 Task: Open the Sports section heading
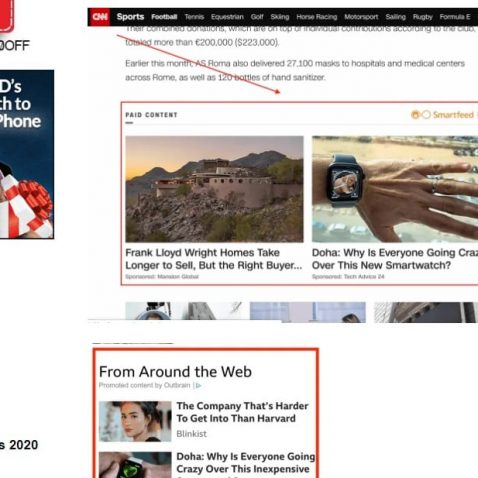click(130, 17)
